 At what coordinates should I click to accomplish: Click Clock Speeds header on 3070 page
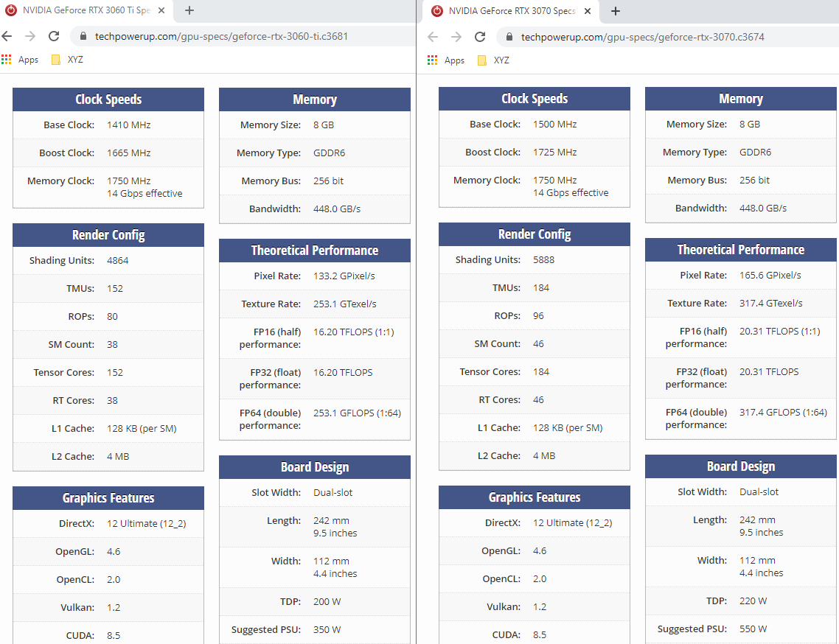click(534, 99)
